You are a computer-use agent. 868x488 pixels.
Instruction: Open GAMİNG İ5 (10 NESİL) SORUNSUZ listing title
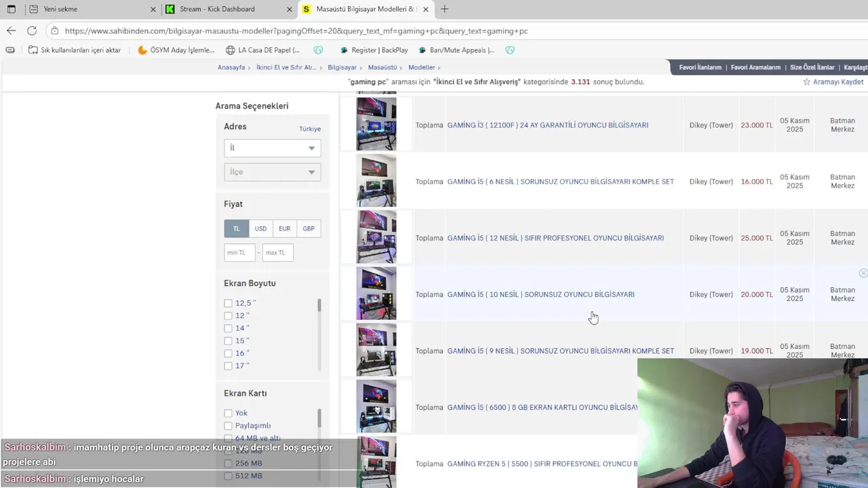click(x=541, y=295)
